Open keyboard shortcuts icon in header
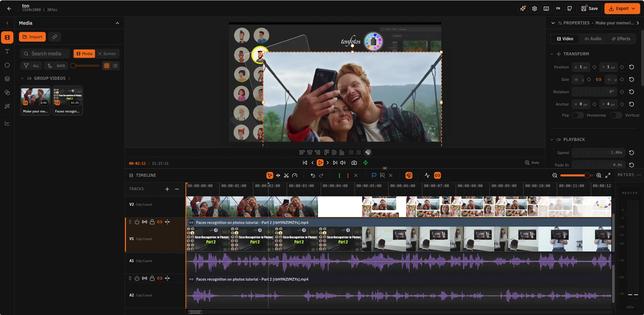Viewport: 644px width, 315px height. click(x=546, y=9)
